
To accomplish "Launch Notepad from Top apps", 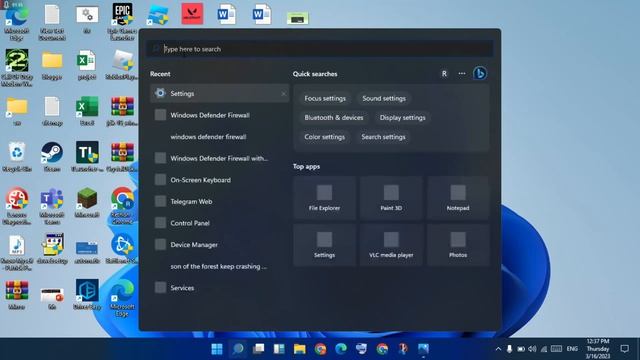I will click(x=458, y=198).
